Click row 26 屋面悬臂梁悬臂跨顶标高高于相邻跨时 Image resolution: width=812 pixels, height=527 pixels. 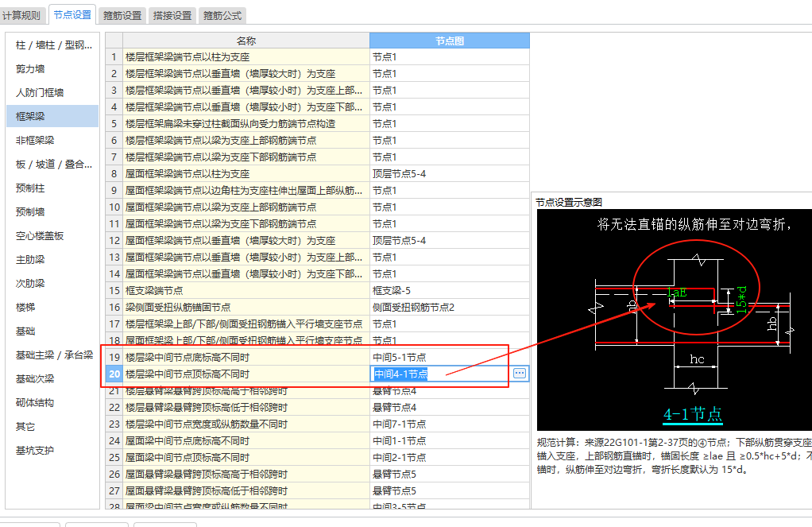(246, 475)
